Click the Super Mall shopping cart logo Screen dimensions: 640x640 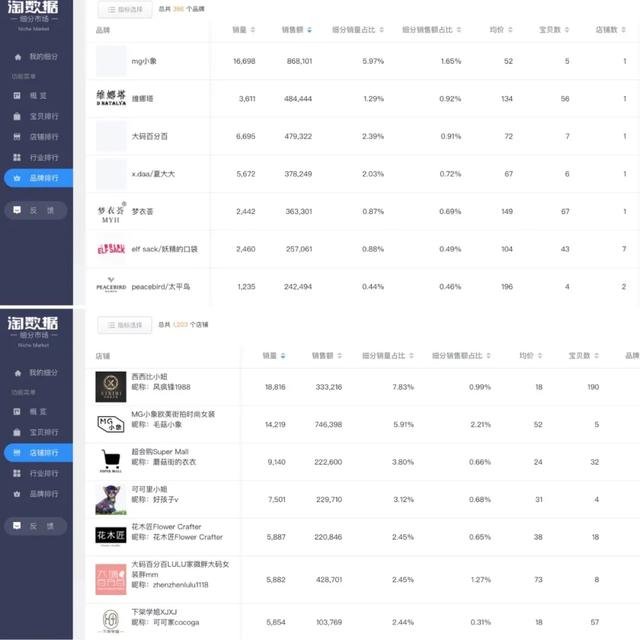[x=111, y=461]
